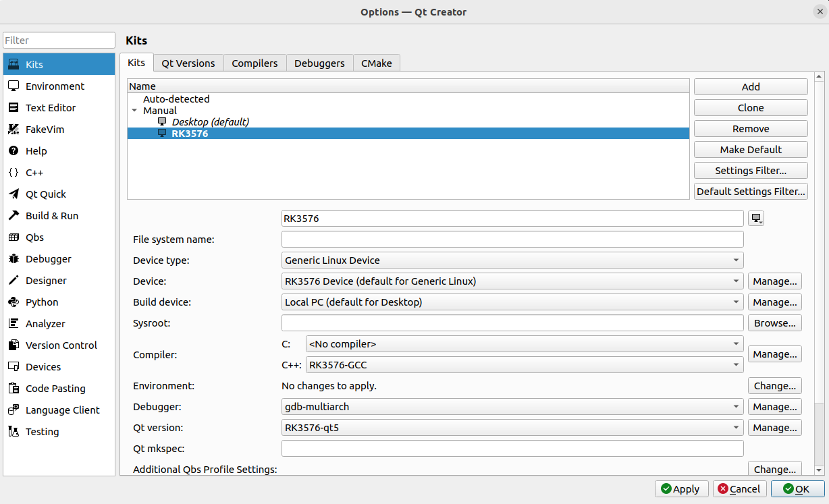The width and height of the screenshot is (829, 504).
Task: Open the Environment monitor icon category
Action: [x=13, y=86]
